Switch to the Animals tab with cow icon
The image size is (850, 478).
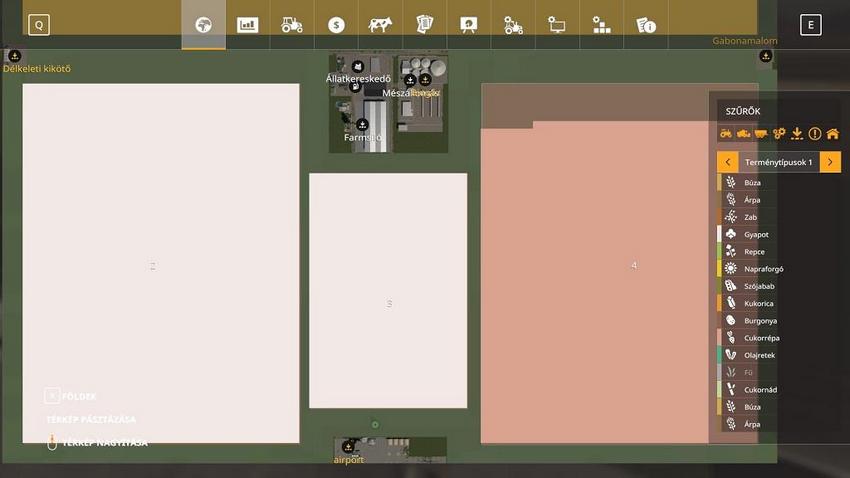click(x=380, y=25)
